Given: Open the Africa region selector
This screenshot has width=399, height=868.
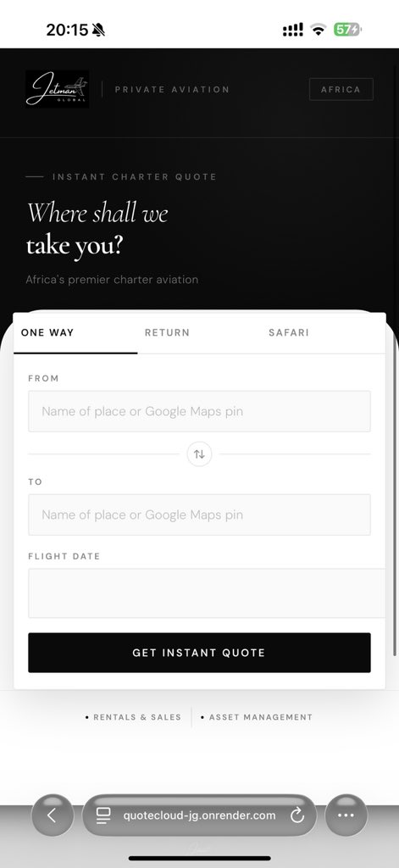Looking at the screenshot, I should (x=341, y=89).
